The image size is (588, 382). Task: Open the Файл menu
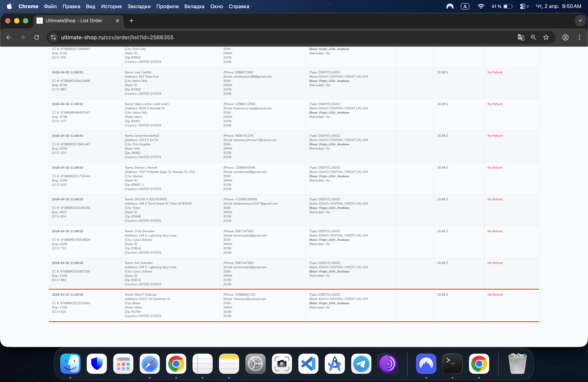(50, 6)
